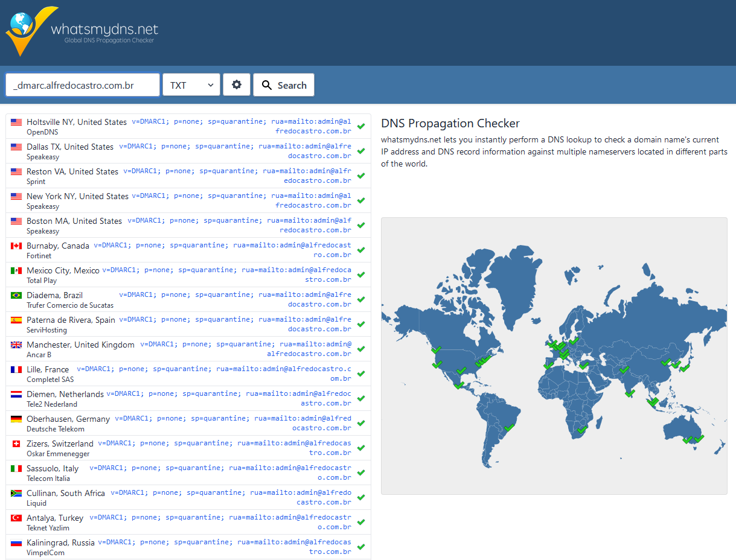This screenshot has width=736, height=560.
Task: Click the Telecom Italia provider name
Action: (x=48, y=479)
